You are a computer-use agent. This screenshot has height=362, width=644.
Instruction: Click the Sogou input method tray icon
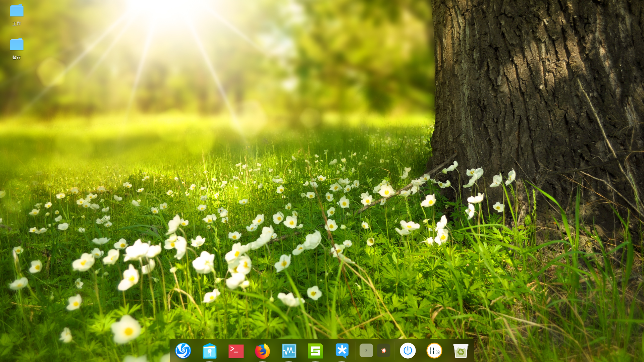click(x=384, y=351)
